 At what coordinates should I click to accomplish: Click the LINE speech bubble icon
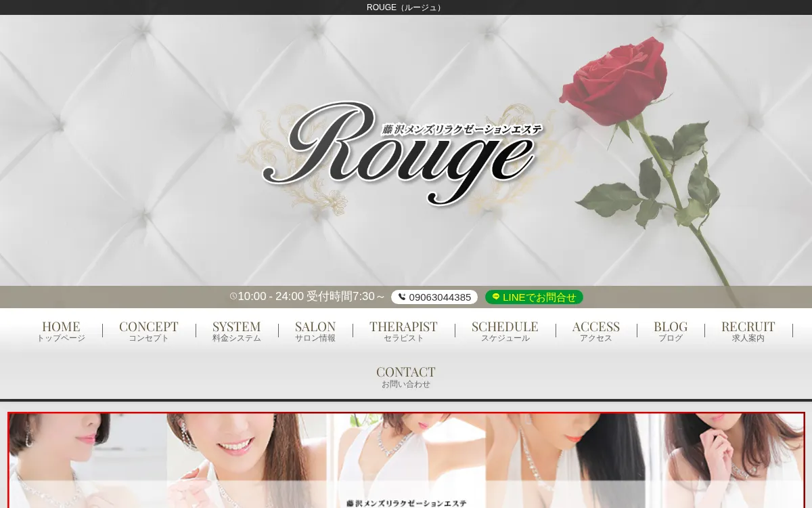point(496,297)
